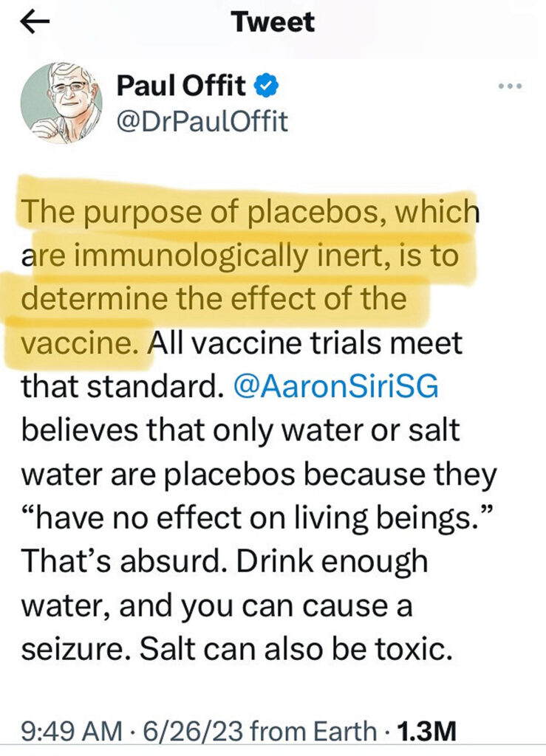Viewport: 546px width, 756px height.
Task: Click the Paul Offit display name
Action: point(182,87)
